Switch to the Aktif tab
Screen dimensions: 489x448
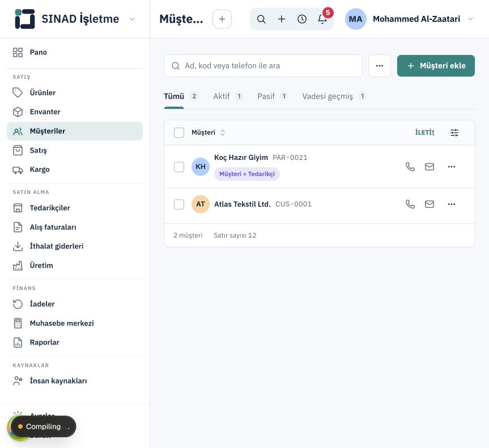tap(228, 96)
